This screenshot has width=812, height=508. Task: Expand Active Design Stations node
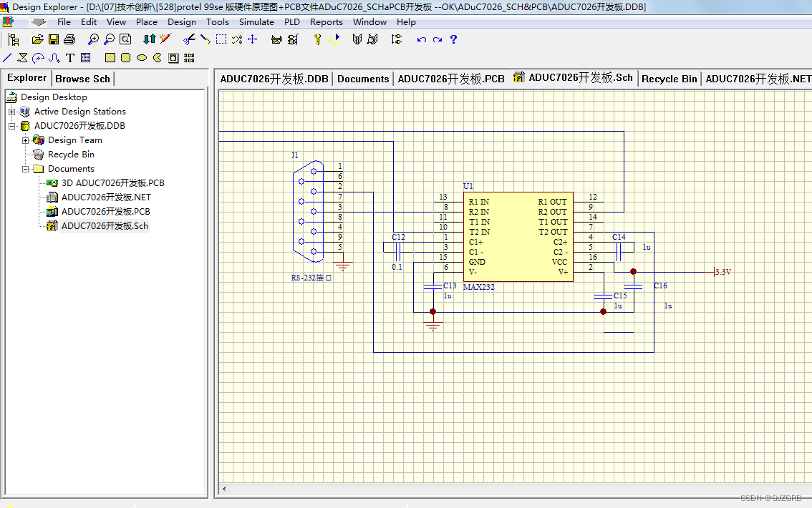[x=11, y=112]
